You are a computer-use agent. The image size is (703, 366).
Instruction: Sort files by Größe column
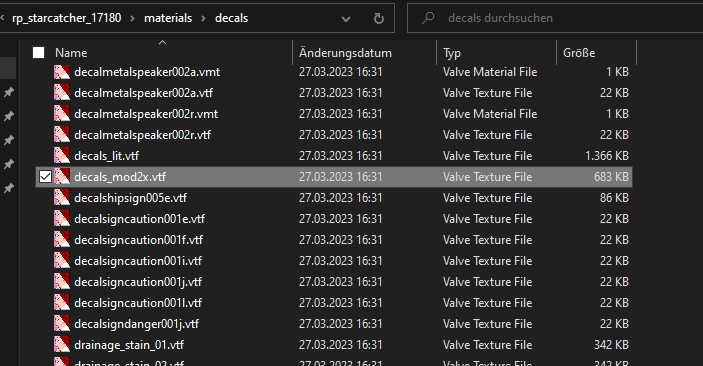579,53
